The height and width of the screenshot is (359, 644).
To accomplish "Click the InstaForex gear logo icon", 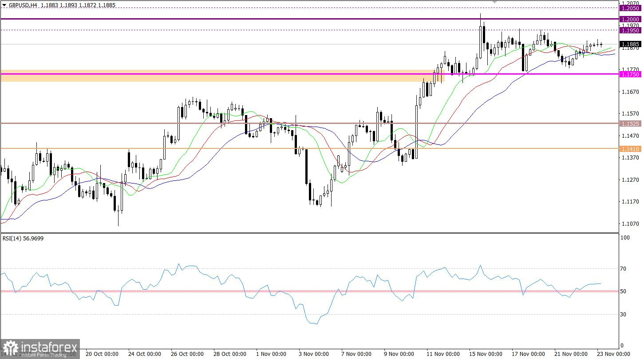I will pos(10,348).
